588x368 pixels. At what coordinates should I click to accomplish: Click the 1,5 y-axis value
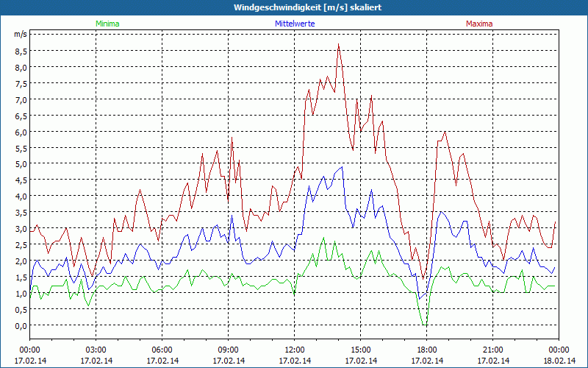pos(21,277)
